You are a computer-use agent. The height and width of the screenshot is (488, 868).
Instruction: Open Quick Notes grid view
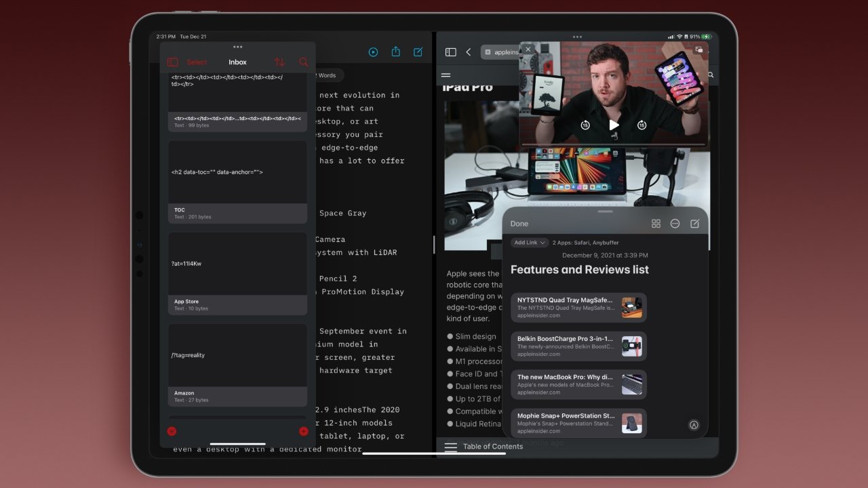click(656, 224)
